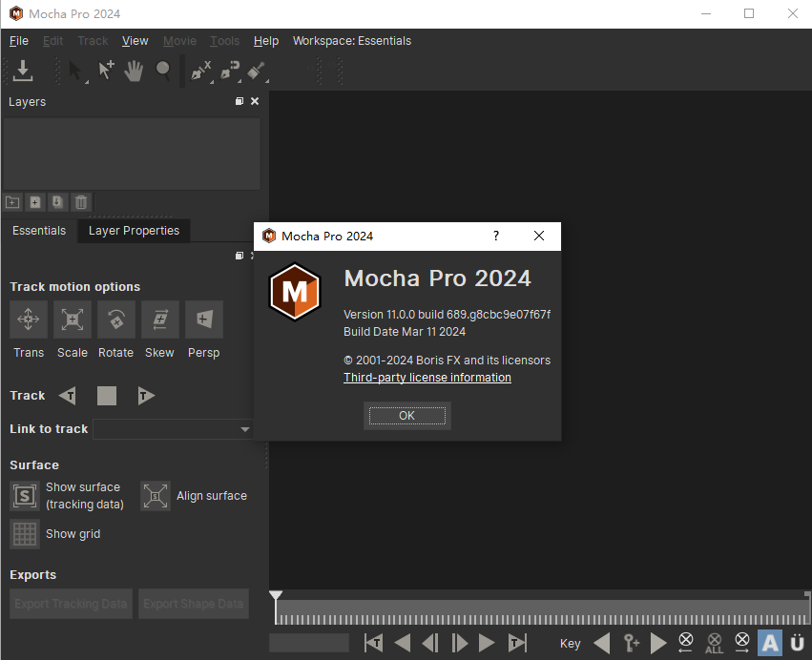
Task: Open the Workspace: Essentials menu
Action: (x=351, y=41)
